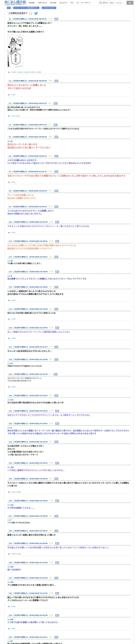Open 個人設定 in the header
The height and width of the screenshot is (644, 138).
pyautogui.click(x=53, y=3)
